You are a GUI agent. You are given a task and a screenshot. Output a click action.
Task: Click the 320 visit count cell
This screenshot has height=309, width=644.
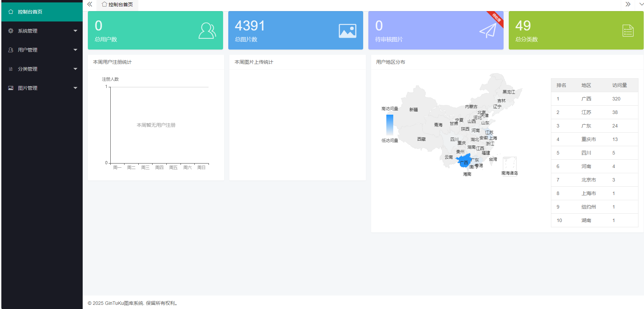click(616, 99)
